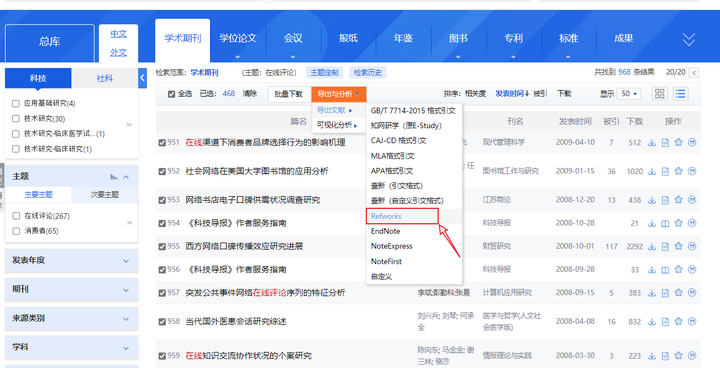Screen dimensions: 720x368
Task: Click journal name 计算机应用研究
Action: pos(507,293)
